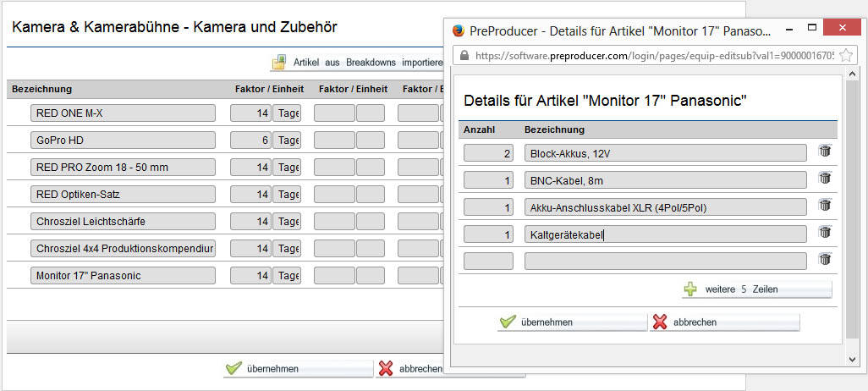868x391 pixels.
Task: Click popup scrollbar down arrow
Action: (853, 360)
